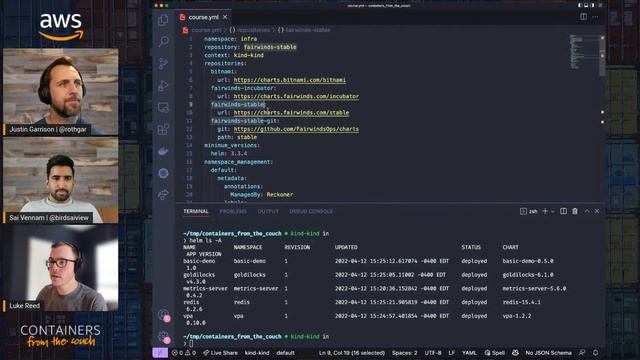Switch to the DEBUG CONSOLE tab

tap(311, 211)
